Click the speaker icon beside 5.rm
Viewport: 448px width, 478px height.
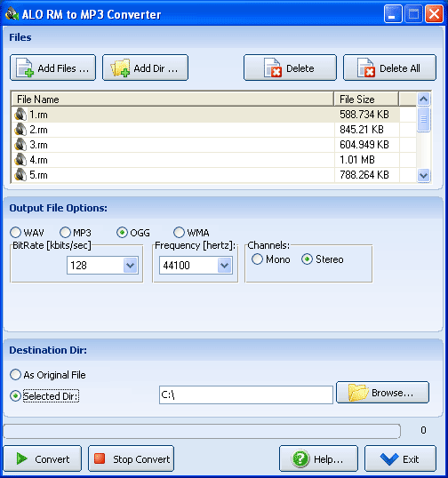pos(20,175)
